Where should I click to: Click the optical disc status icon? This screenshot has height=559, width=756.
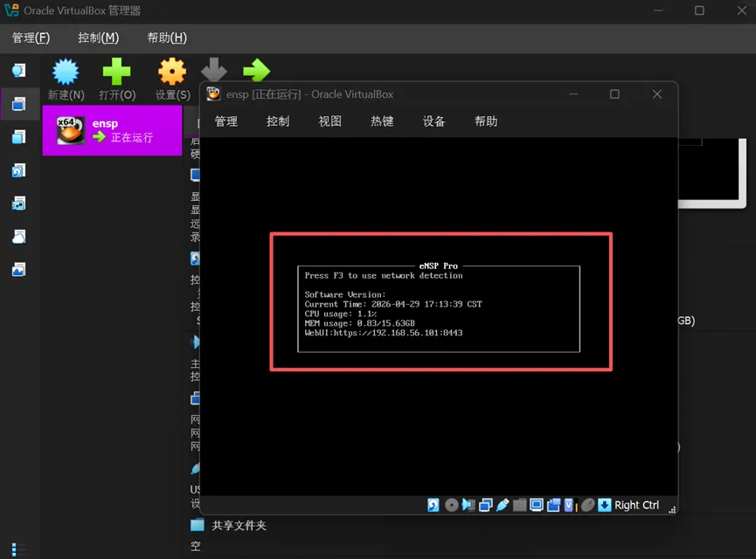pos(451,505)
